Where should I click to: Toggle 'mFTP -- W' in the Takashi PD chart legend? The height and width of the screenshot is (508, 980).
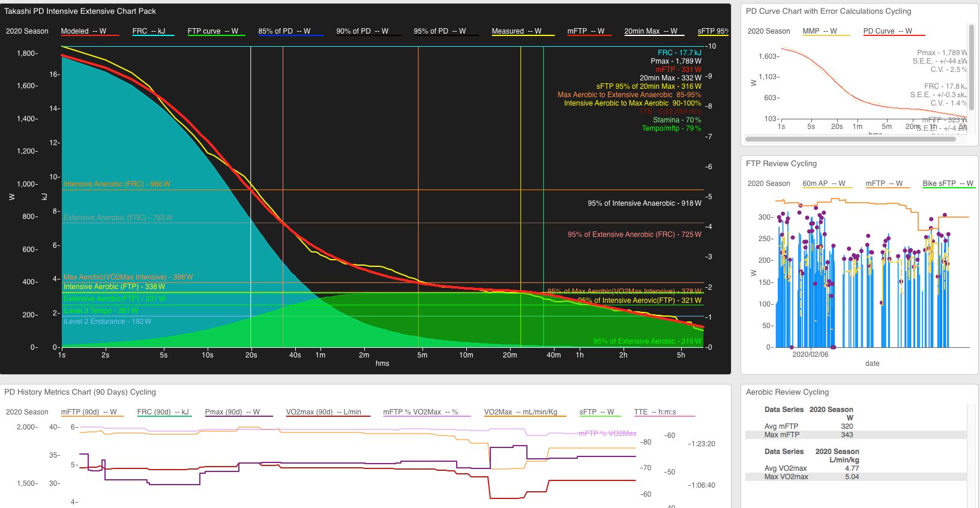coord(589,31)
